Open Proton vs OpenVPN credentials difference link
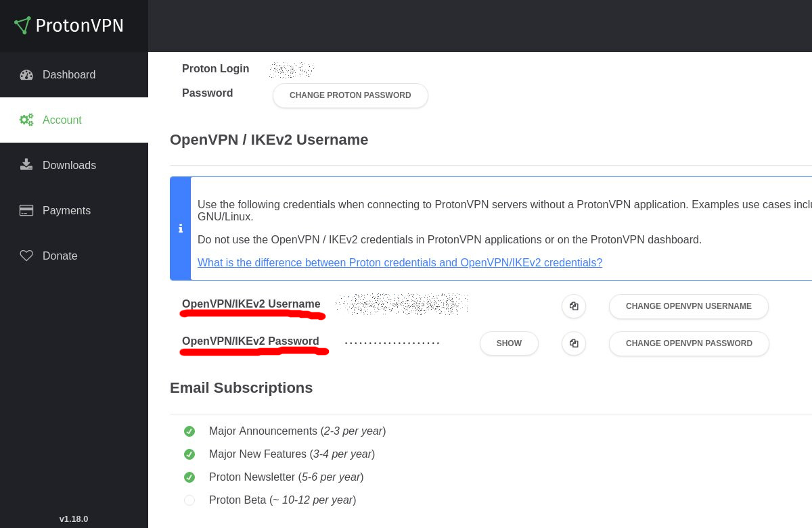Screen dimensions: 812x528 pyautogui.click(x=400, y=262)
